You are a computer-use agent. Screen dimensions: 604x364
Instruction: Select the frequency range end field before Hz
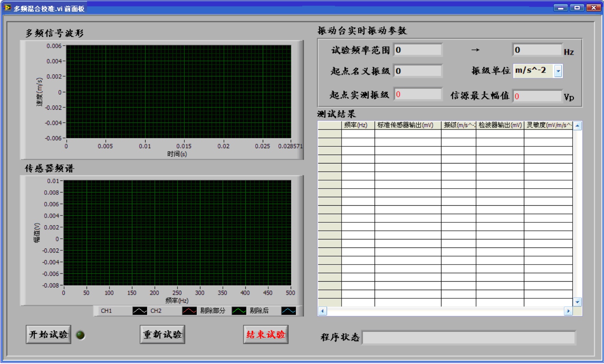[537, 50]
